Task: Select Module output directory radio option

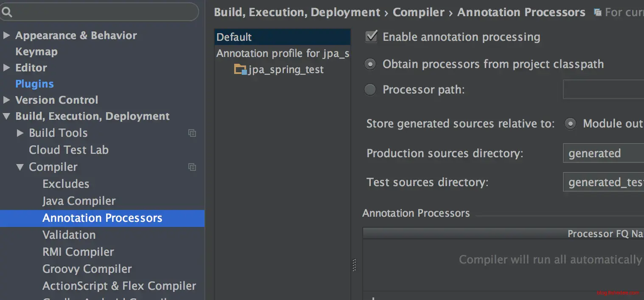Action: pyautogui.click(x=571, y=124)
